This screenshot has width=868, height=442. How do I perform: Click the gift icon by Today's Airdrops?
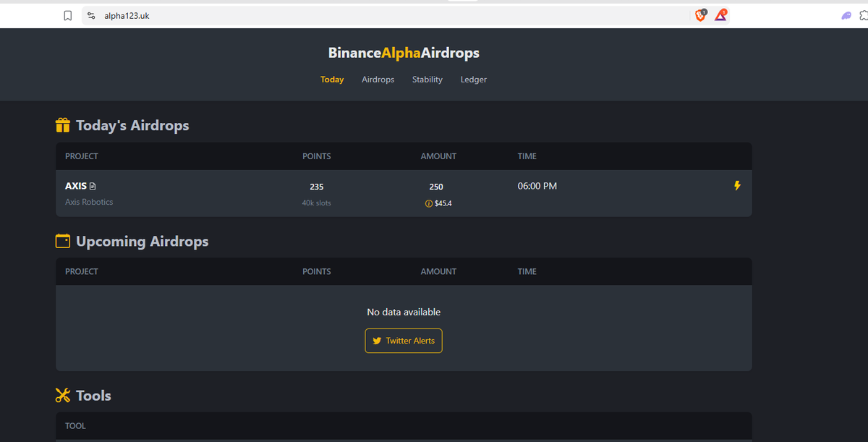point(63,125)
